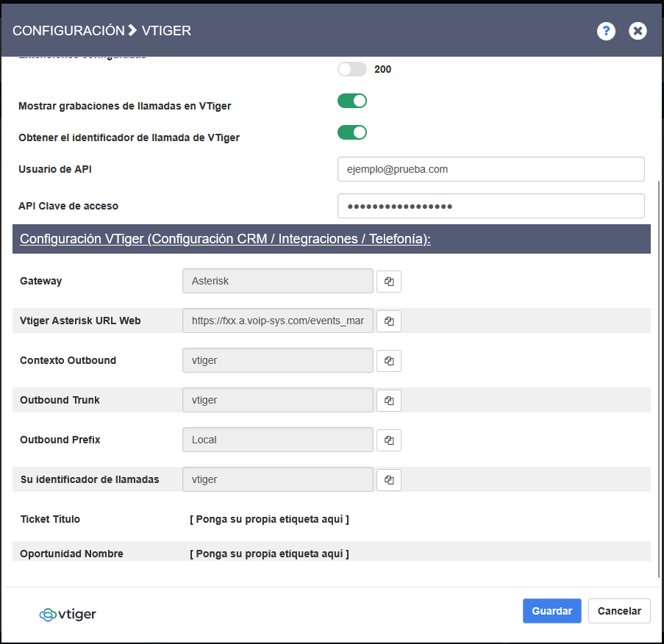Disable Mostrar grabaciones de llamadas toggle
The width and height of the screenshot is (664, 644).
(352, 101)
